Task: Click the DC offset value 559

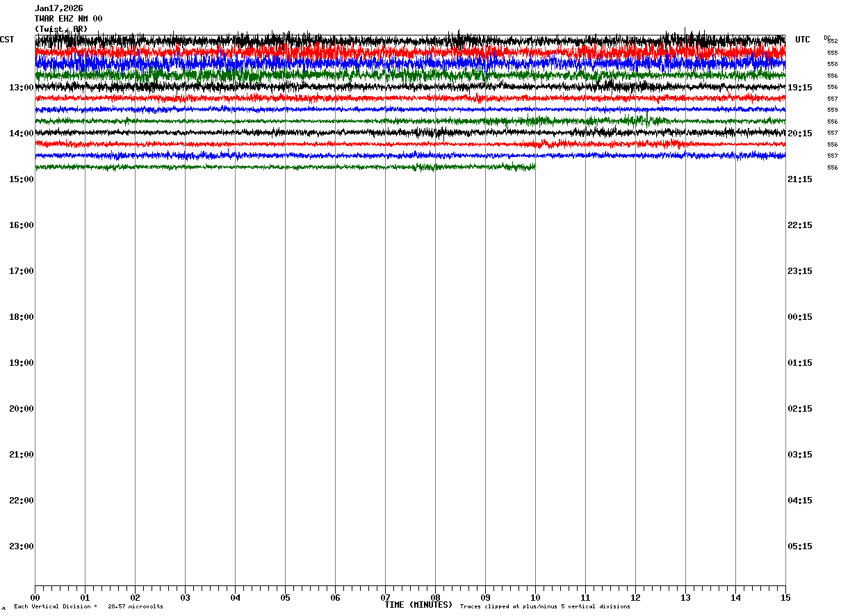Action: (x=833, y=111)
